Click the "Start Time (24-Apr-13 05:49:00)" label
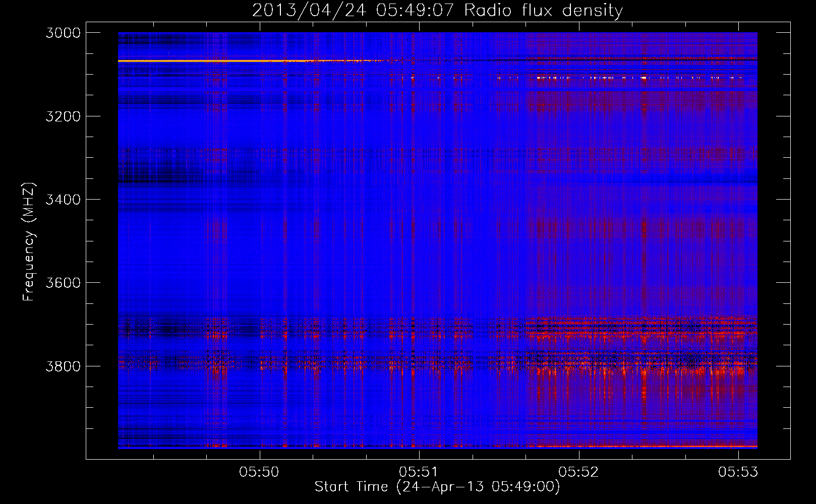This screenshot has width=816, height=504. click(x=437, y=487)
